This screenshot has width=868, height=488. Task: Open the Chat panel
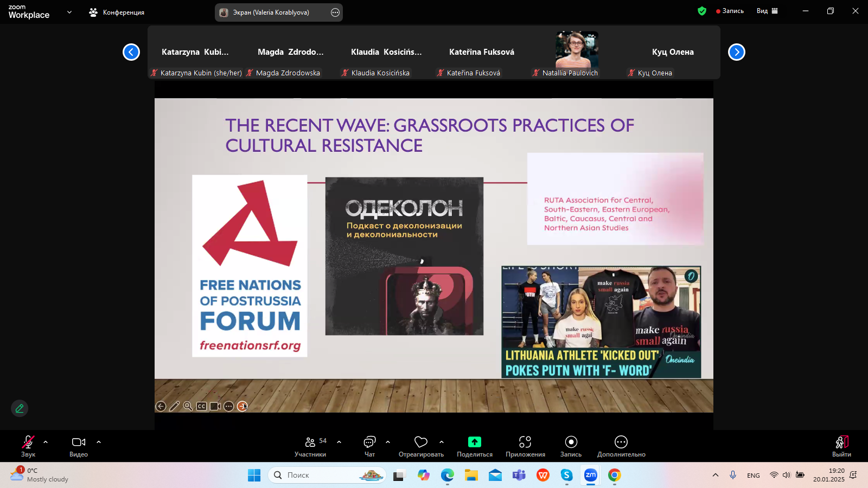pos(369,446)
